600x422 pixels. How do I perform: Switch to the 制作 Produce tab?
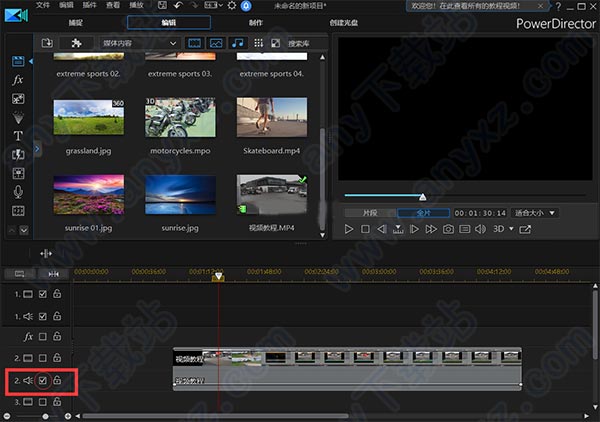(x=256, y=23)
